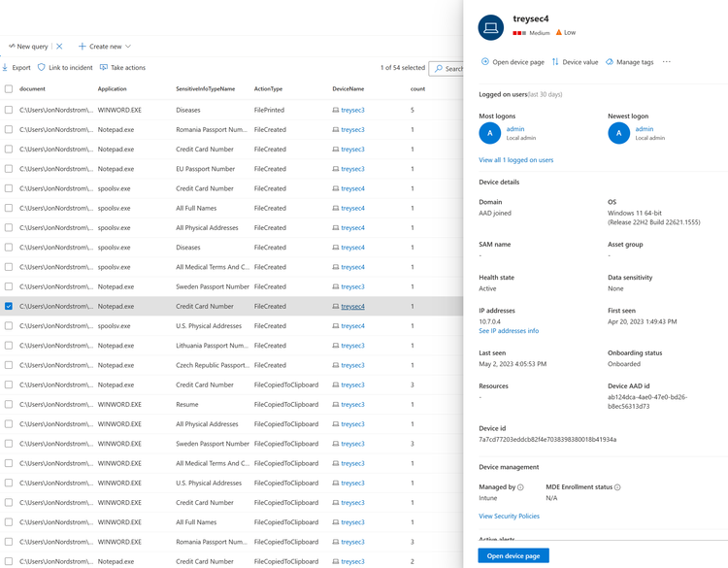
Task: Focus the Search input field
Action: [x=447, y=69]
